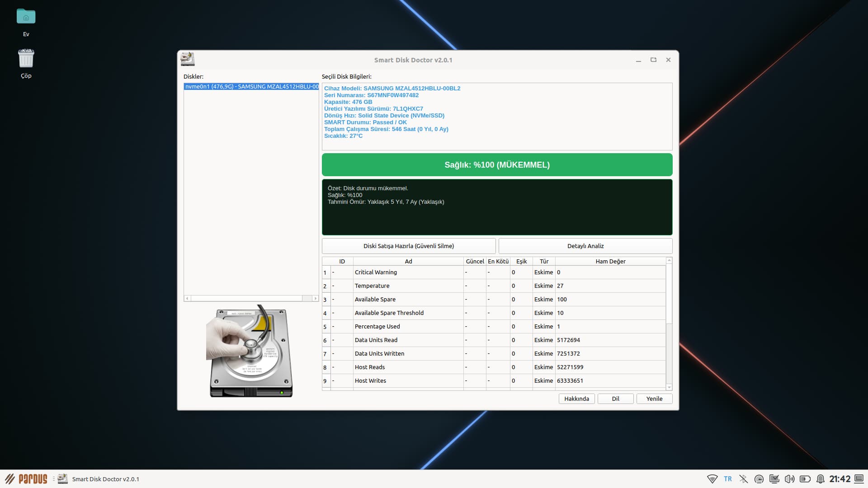Click the battery status tray icon
This screenshot has height=488, width=868.
pos(805,479)
